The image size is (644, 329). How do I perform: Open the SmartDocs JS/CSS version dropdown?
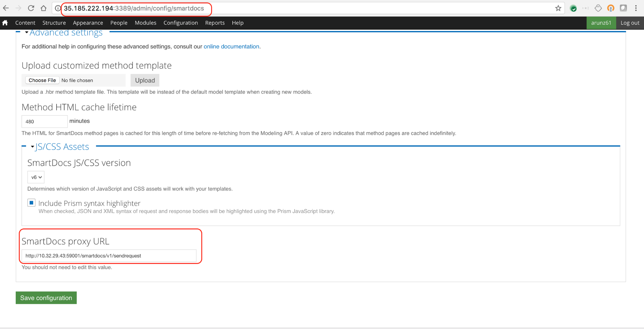36,177
